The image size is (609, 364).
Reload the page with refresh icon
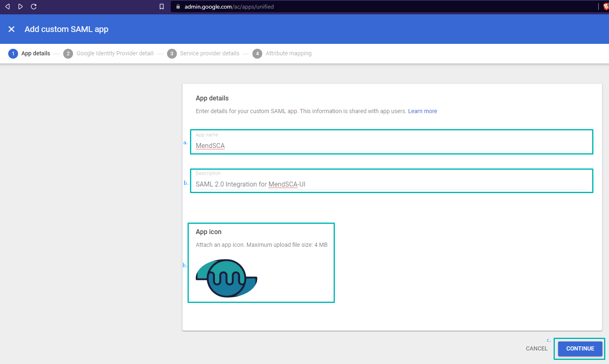[34, 7]
